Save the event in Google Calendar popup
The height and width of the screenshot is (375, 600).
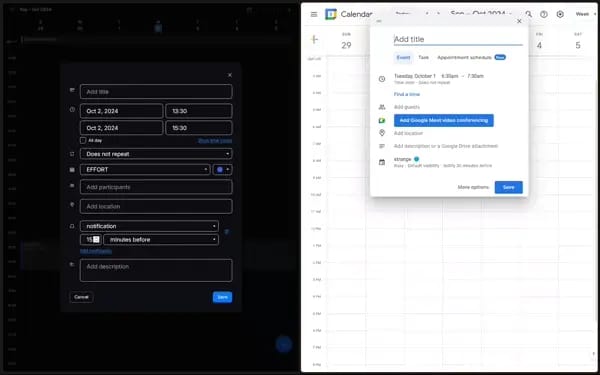(x=509, y=187)
